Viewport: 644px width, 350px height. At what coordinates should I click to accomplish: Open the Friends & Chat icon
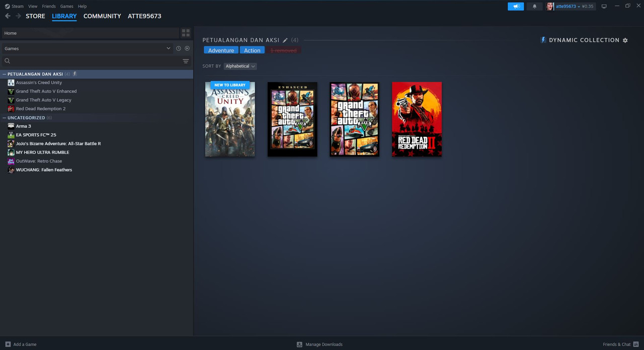pos(636,344)
